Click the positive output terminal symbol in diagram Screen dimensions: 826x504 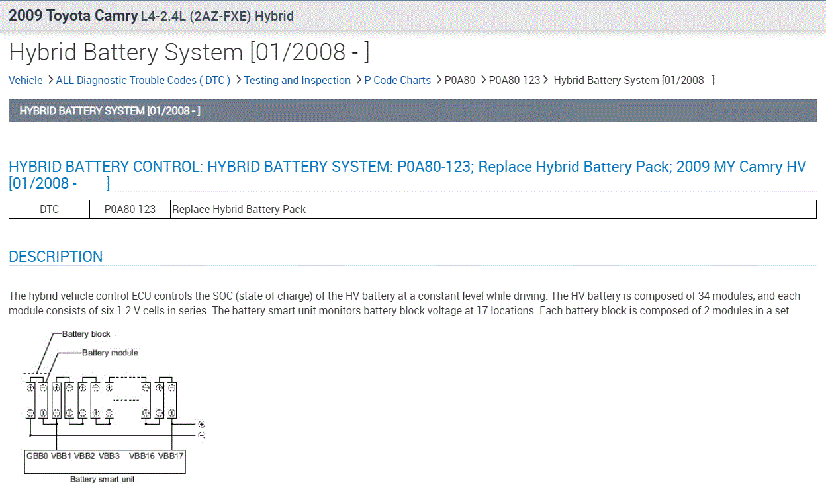[x=202, y=423]
